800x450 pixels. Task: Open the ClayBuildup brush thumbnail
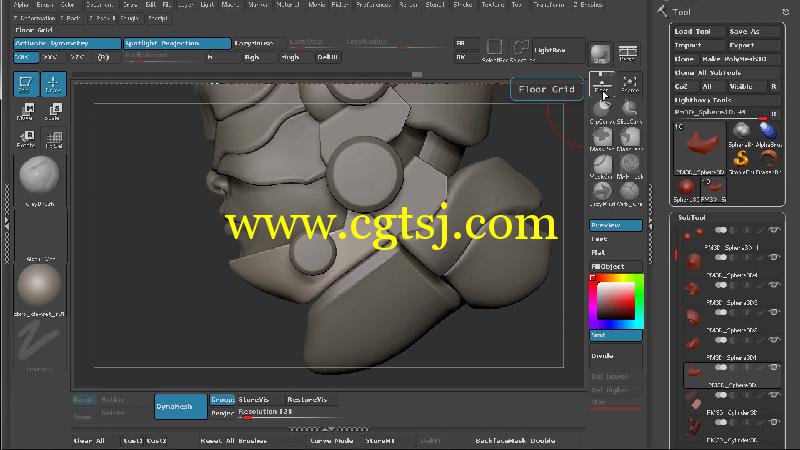pos(39,176)
